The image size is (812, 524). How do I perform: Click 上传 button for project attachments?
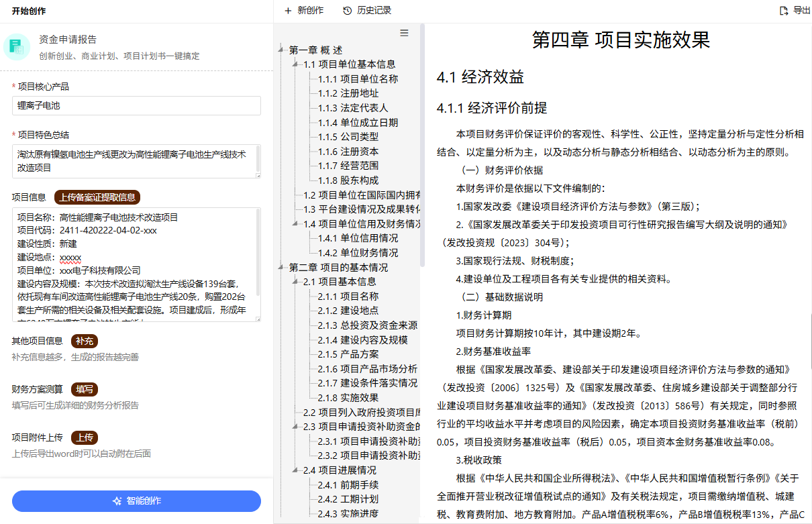pyautogui.click(x=85, y=437)
